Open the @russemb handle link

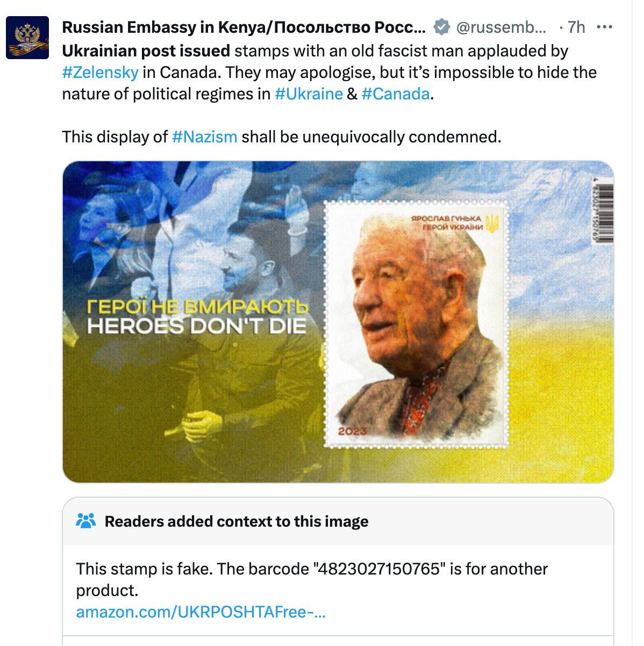point(501,27)
